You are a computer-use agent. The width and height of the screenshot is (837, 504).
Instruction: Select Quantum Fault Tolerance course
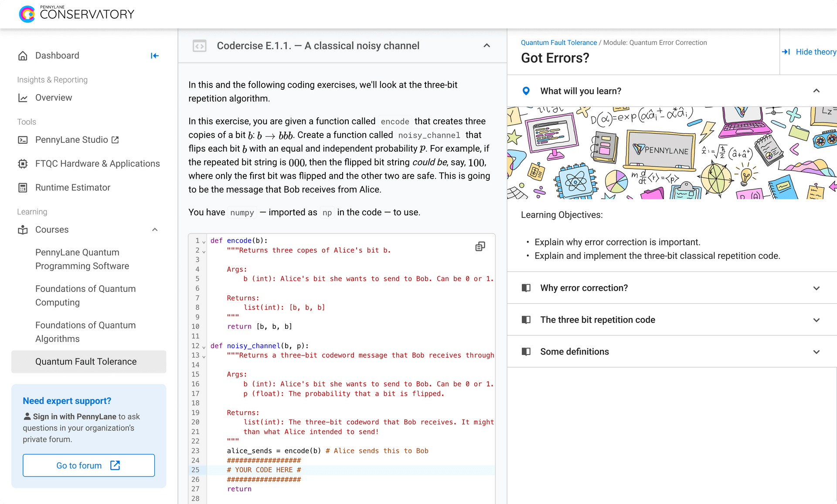point(89,362)
